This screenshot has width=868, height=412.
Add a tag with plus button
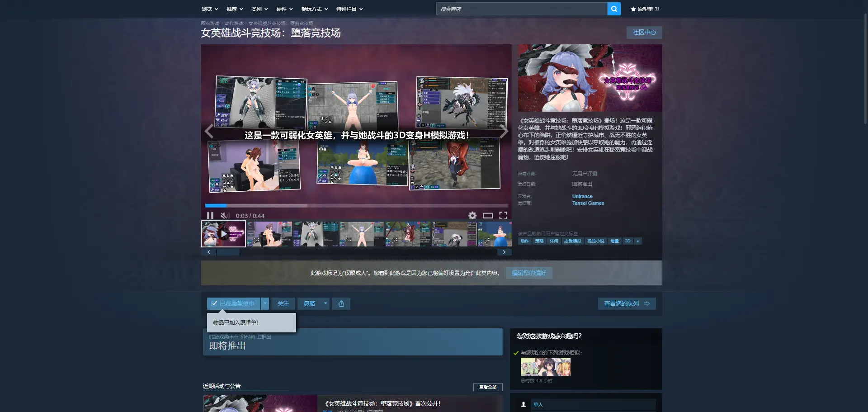638,241
